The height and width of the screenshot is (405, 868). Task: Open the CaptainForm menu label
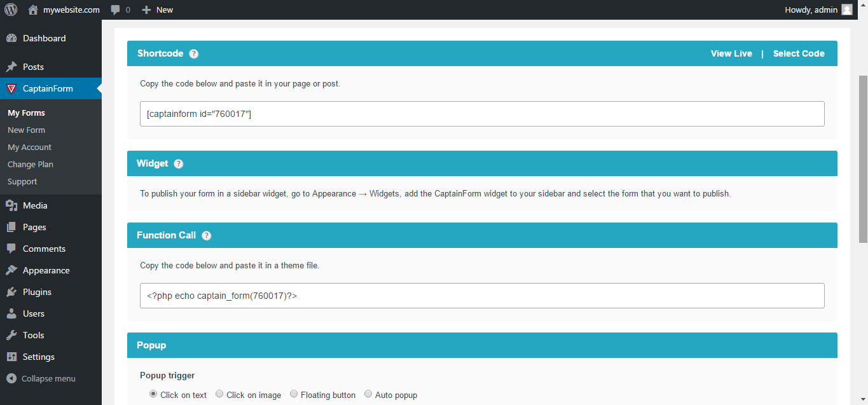pos(48,88)
